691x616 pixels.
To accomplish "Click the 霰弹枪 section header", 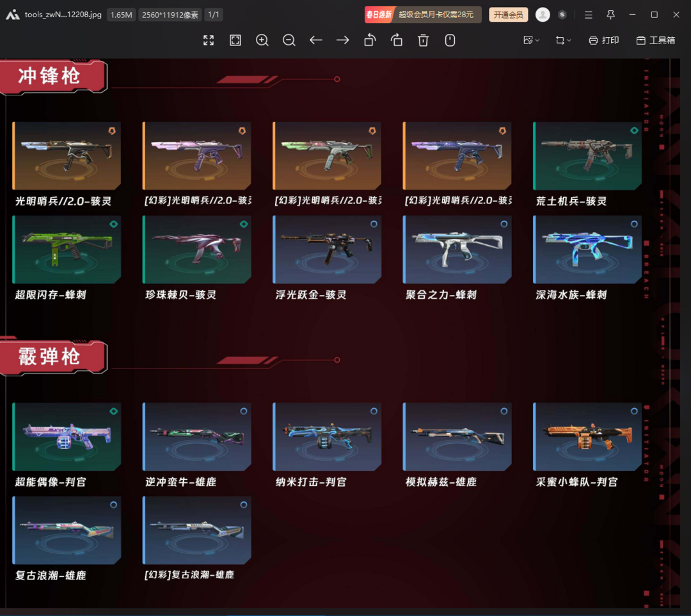I will (x=52, y=357).
